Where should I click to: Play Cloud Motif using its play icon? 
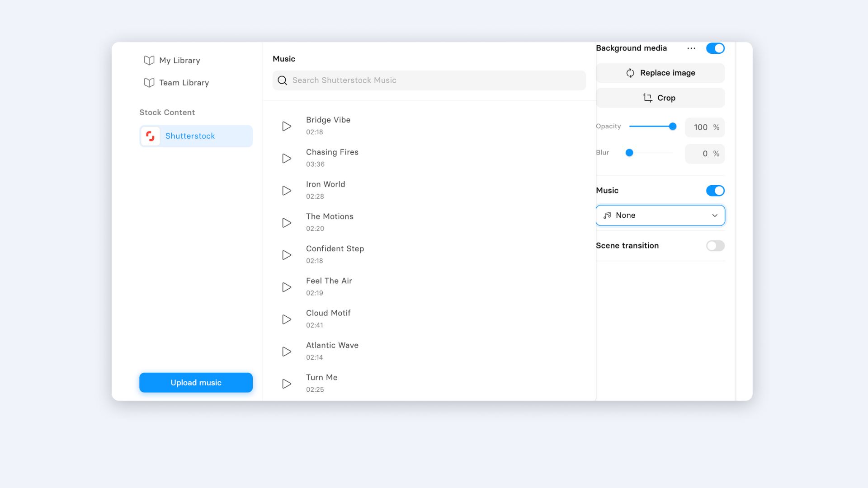point(287,319)
